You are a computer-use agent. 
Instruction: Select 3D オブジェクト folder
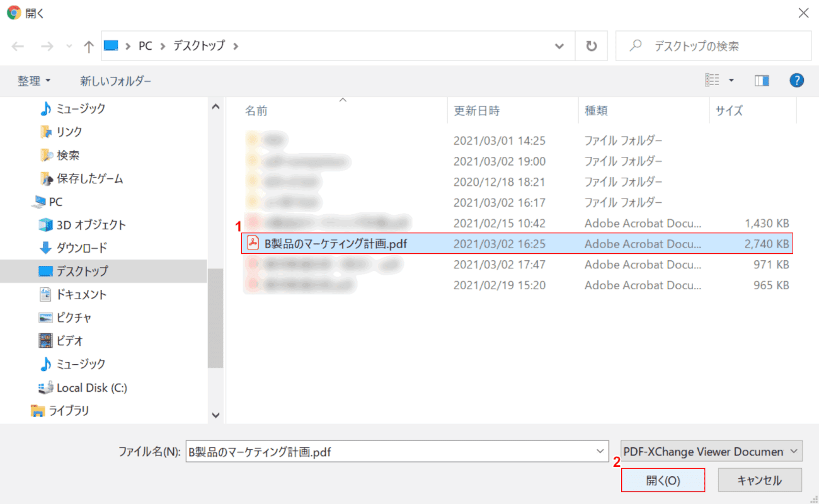(x=83, y=225)
